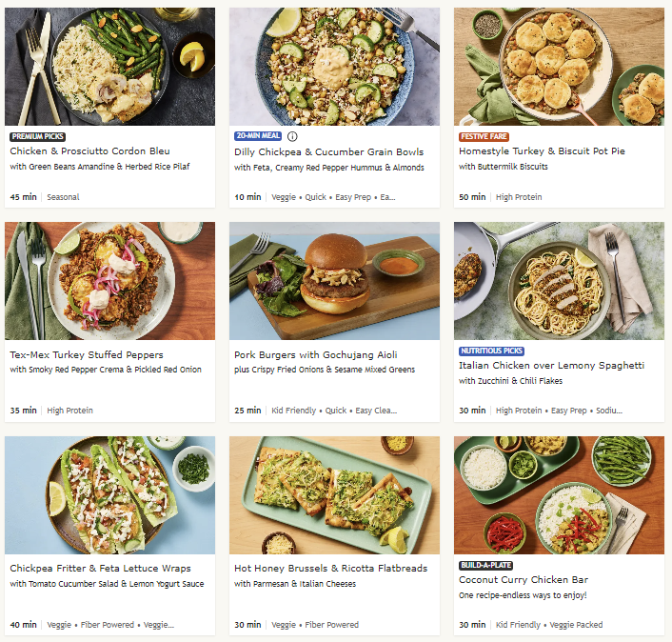672x642 pixels.
Task: Open Hot Honey Brussels & Ricotta Flatbreads title
Action: point(331,569)
